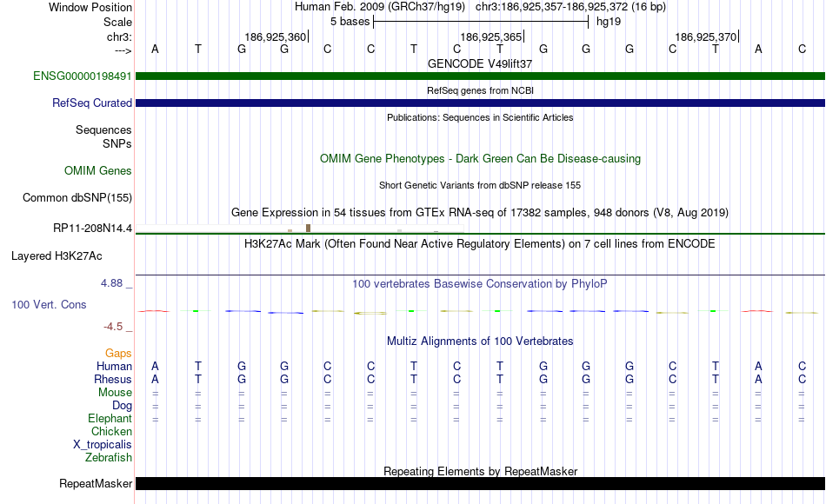This screenshot has height=504, width=826.
Task: Click the 4.88 PhyloP upper scale value
Action: coord(112,283)
